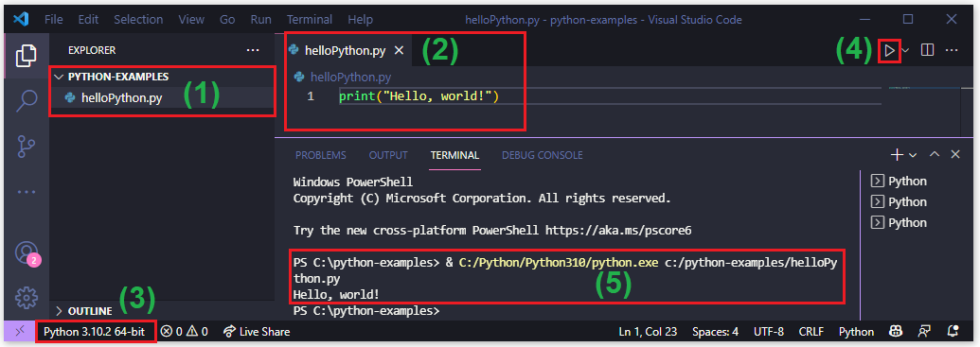Image resolution: width=980 pixels, height=347 pixels.
Task: Change encoding via UTF-8
Action: pos(768,331)
